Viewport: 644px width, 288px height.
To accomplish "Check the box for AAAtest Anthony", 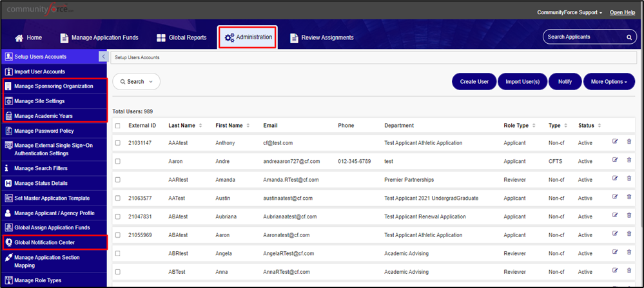I will (118, 143).
